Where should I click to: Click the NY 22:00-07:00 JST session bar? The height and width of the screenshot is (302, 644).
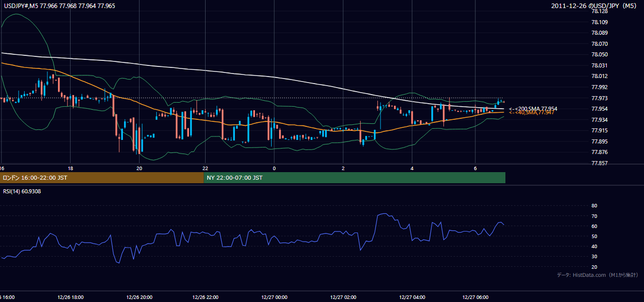(354, 178)
